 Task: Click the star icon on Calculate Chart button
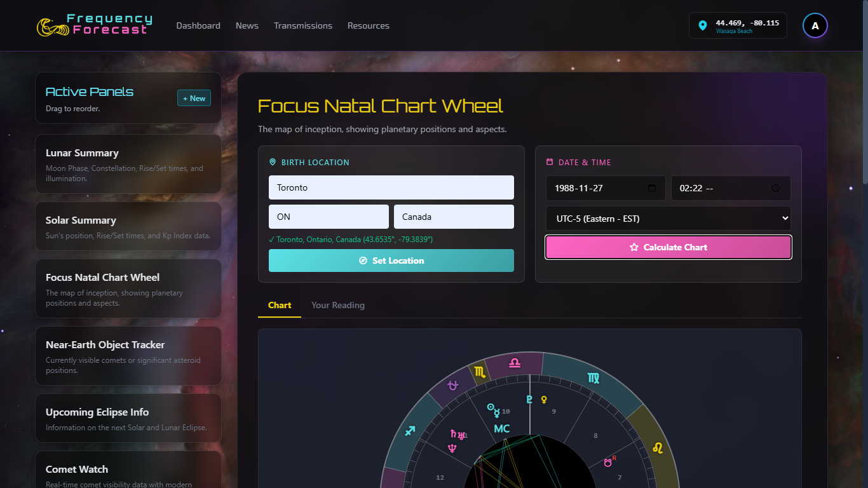coord(634,247)
